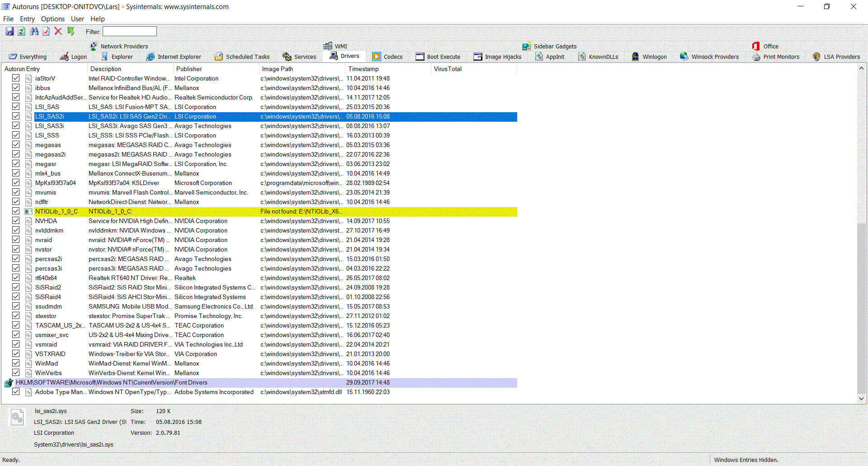Switch to the Explorer tab

pyautogui.click(x=117, y=57)
